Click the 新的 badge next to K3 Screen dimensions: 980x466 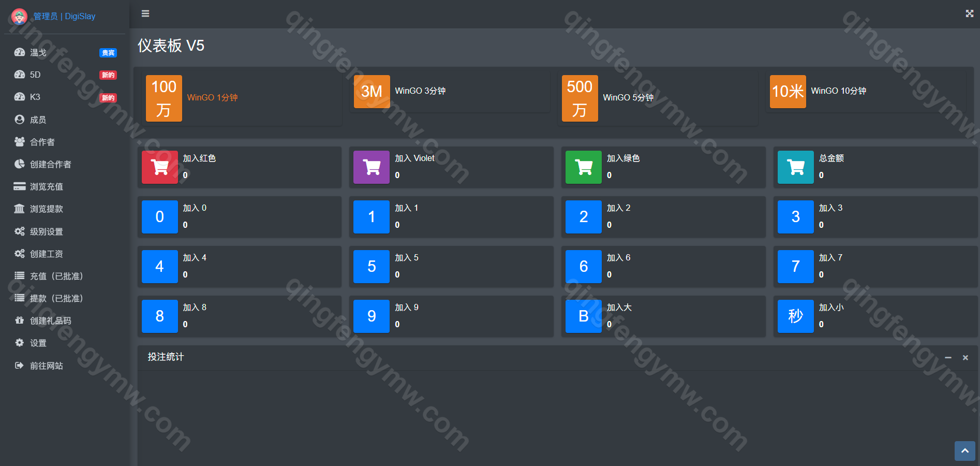click(x=108, y=98)
